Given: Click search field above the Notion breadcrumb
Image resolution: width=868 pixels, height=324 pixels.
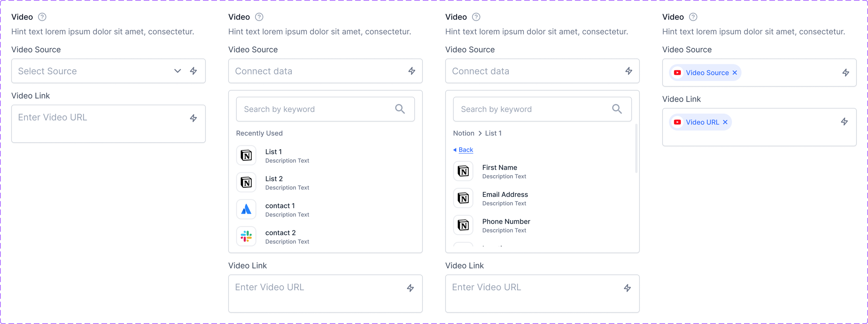Looking at the screenshot, I should (542, 109).
